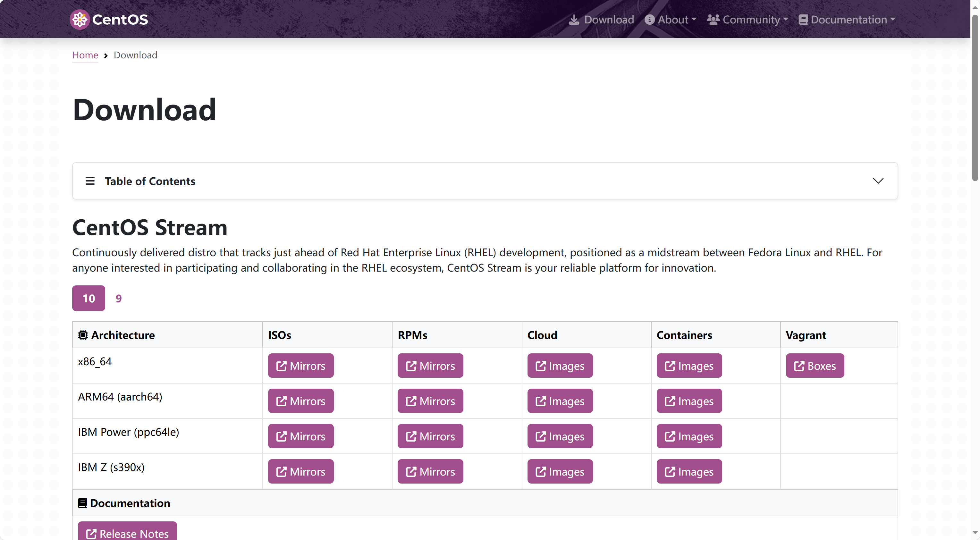
Task: Go to Home breadcrumb link
Action: [x=85, y=55]
